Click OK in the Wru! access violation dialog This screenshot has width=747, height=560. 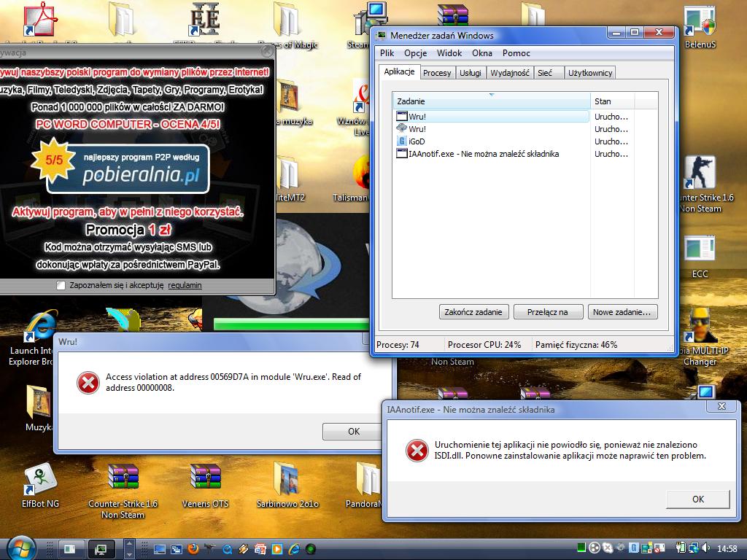(x=354, y=432)
